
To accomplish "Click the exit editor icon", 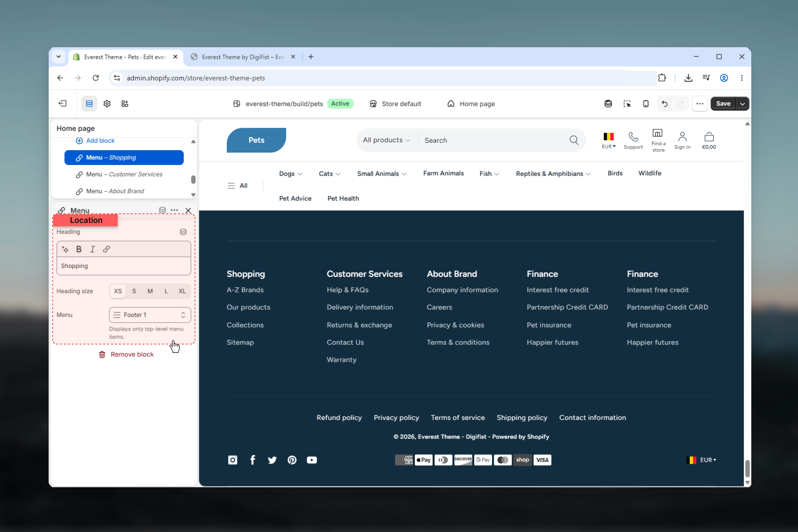I will pyautogui.click(x=63, y=103).
